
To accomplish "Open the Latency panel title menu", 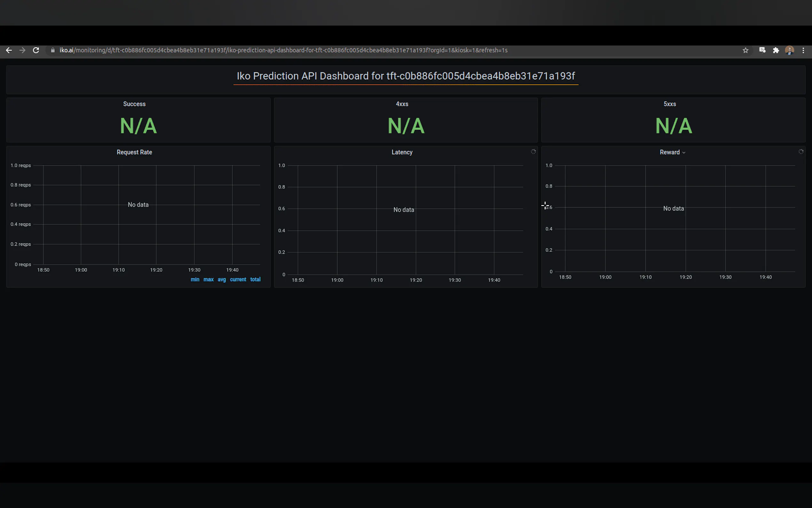I will (x=402, y=152).
